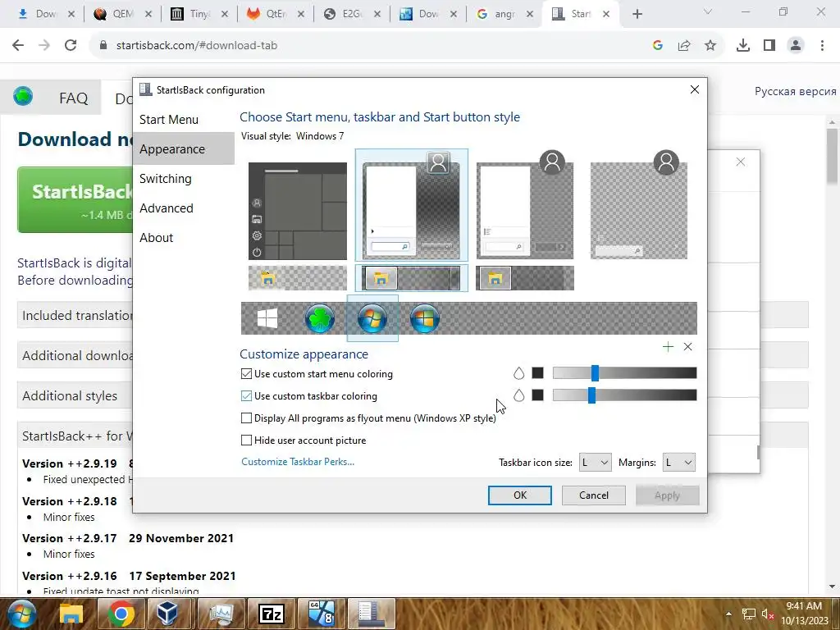Expand the Additional styles section
This screenshot has height=630, width=840.
point(75,395)
